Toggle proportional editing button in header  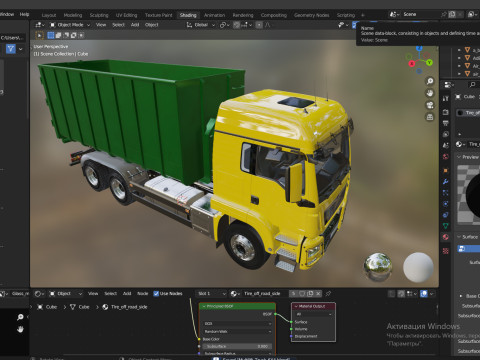tap(259, 25)
